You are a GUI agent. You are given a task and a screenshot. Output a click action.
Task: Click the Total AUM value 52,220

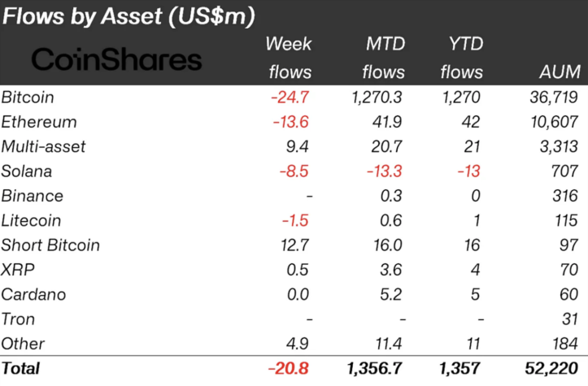tap(553, 368)
